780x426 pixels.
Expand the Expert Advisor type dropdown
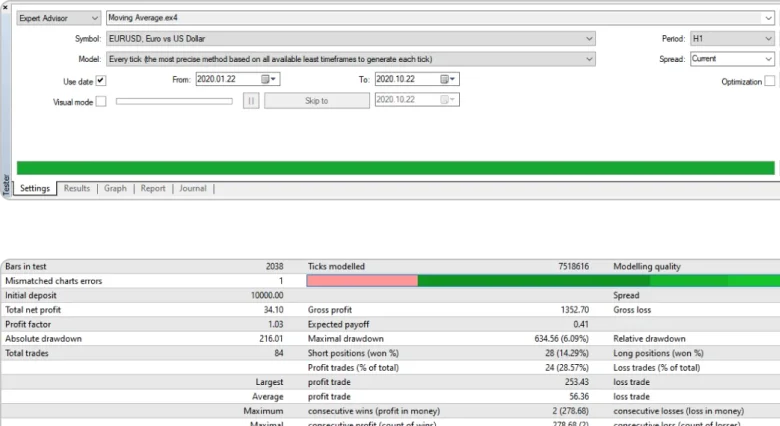[94, 18]
